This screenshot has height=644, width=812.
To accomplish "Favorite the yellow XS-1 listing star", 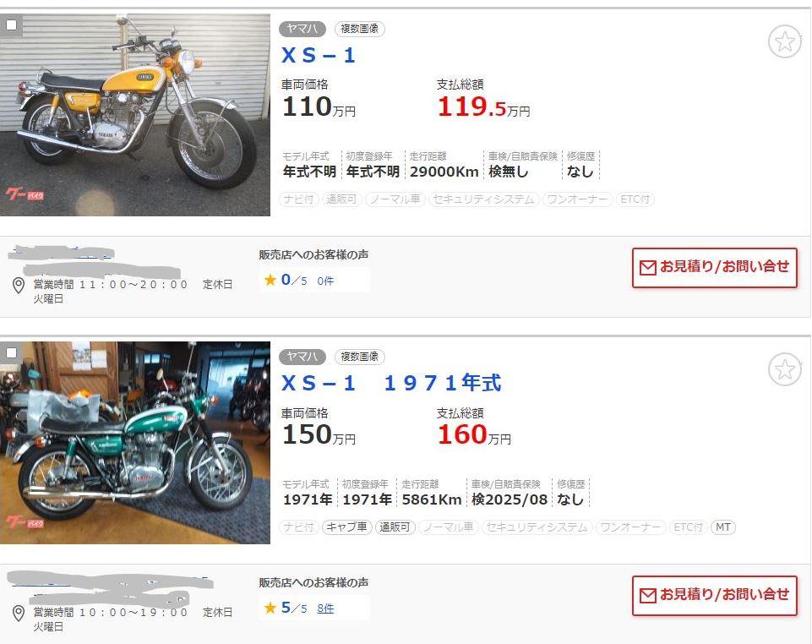I will [785, 41].
